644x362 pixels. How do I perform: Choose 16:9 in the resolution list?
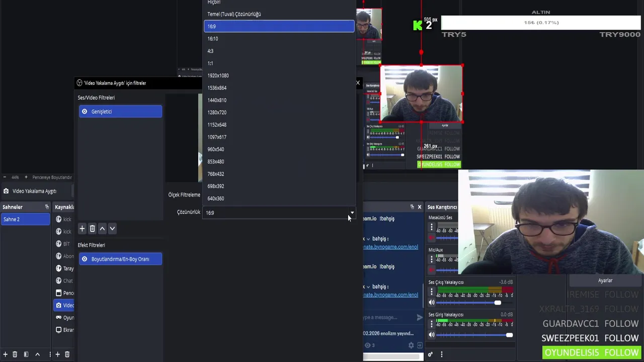pyautogui.click(x=279, y=26)
